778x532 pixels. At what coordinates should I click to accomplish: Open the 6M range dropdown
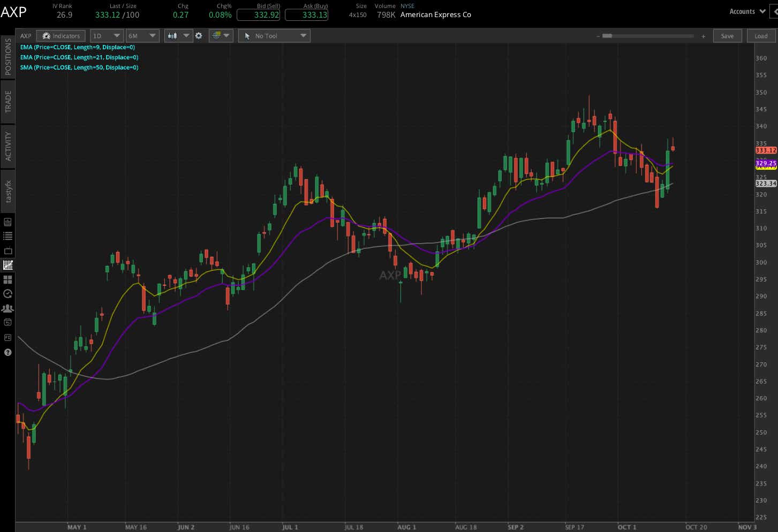[x=142, y=35]
